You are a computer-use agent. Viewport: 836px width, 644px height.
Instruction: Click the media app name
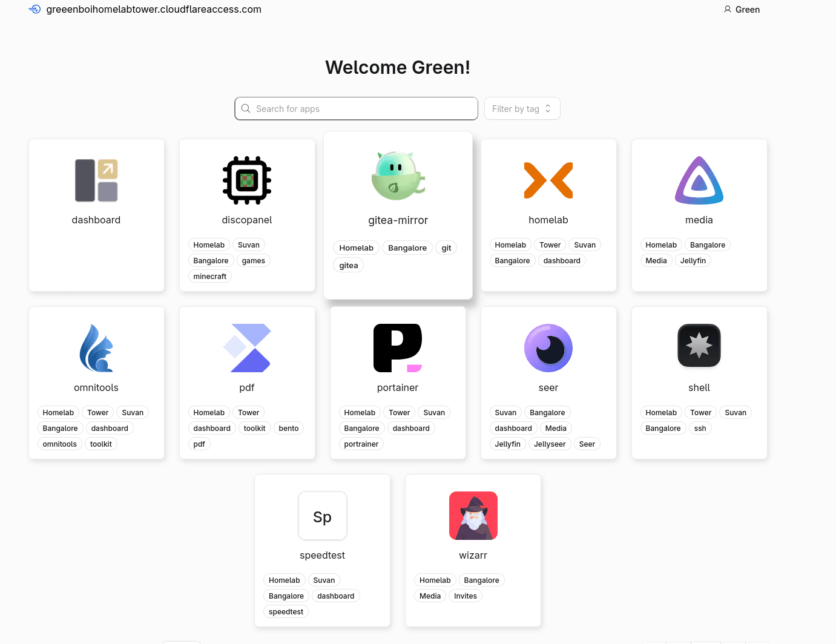tap(699, 220)
